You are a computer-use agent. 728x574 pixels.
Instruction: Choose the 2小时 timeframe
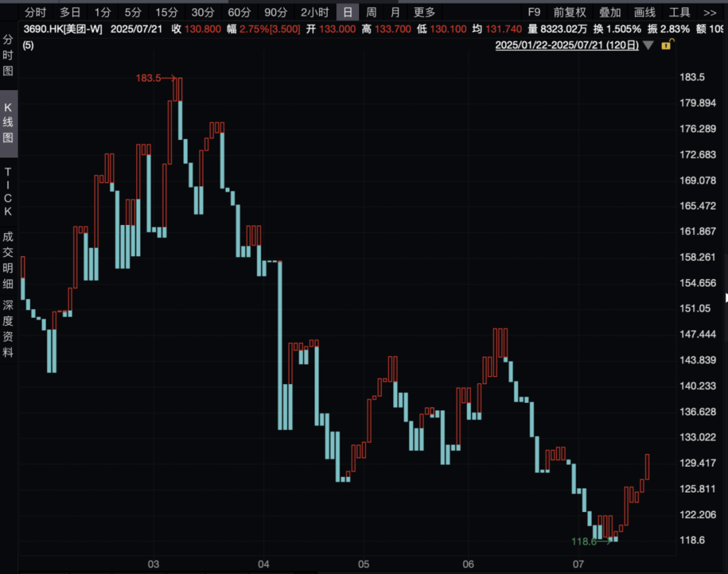pyautogui.click(x=315, y=12)
